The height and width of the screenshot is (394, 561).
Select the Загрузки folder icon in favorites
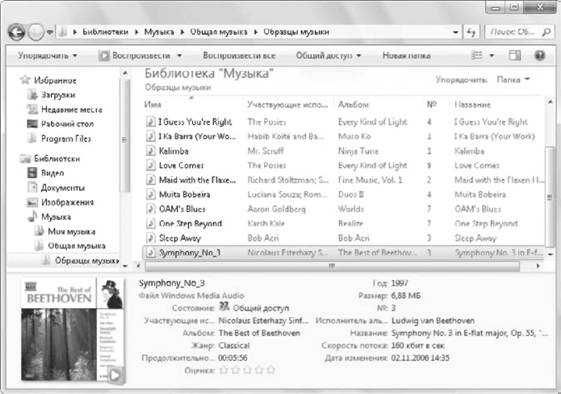(x=32, y=95)
